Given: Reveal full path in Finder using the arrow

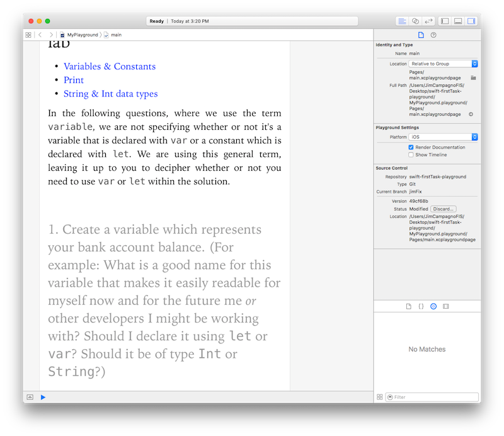Looking at the screenshot, I should tap(471, 114).
